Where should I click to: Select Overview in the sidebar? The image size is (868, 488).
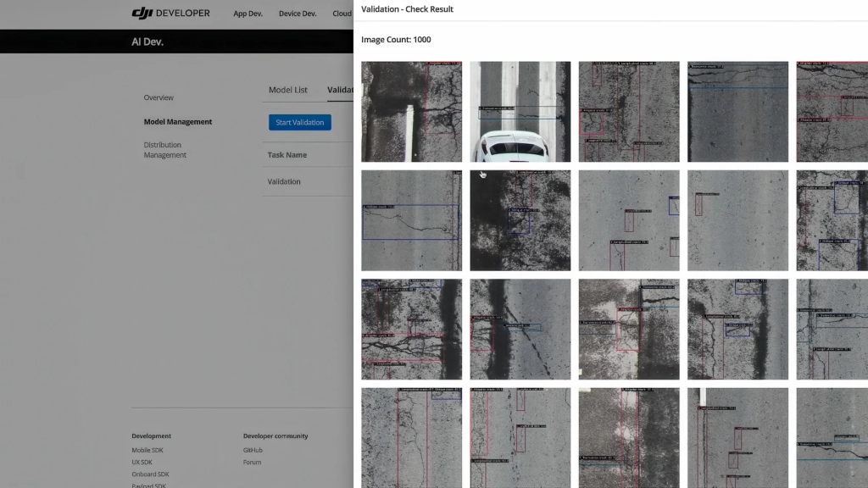coord(159,97)
